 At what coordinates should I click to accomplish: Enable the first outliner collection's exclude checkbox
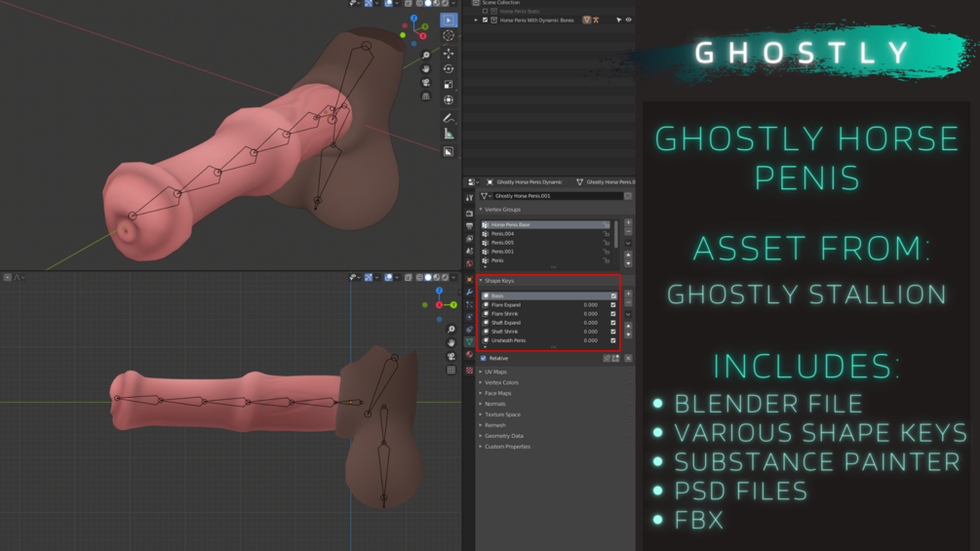pos(485,12)
